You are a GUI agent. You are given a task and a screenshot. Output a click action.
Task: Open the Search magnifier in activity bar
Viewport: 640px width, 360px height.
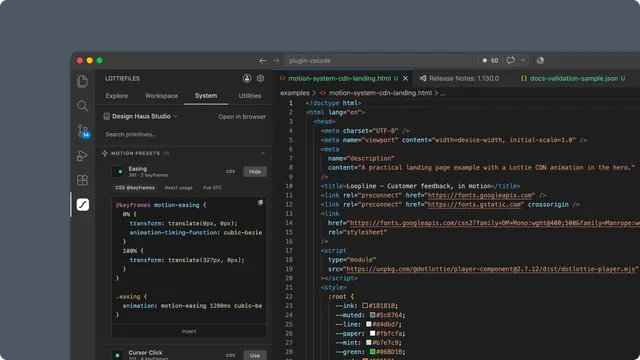[x=82, y=106]
